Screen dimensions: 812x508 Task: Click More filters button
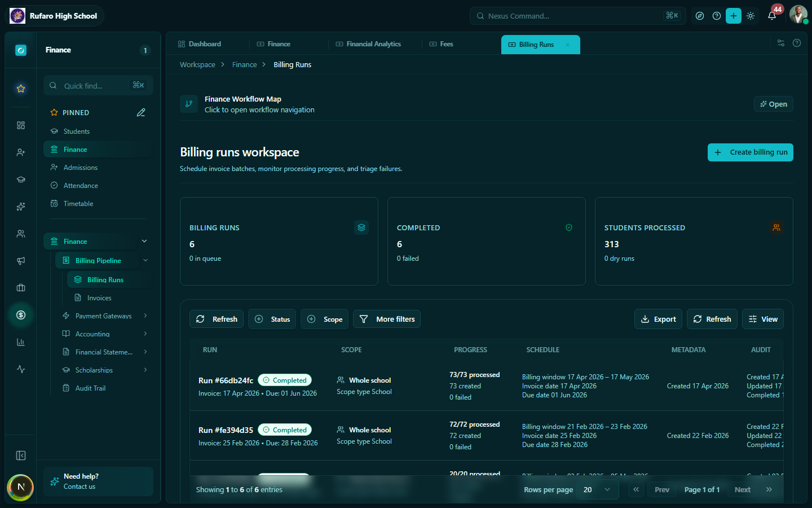387,319
